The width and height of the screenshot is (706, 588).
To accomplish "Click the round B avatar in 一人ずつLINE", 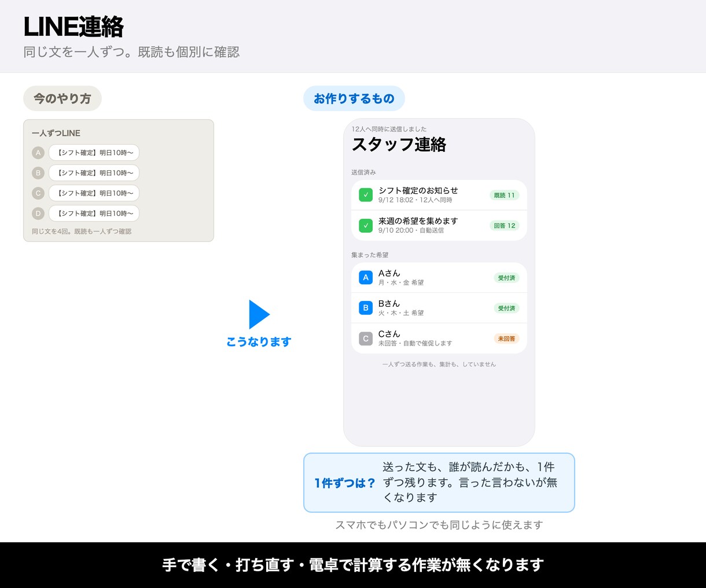I will point(38,173).
